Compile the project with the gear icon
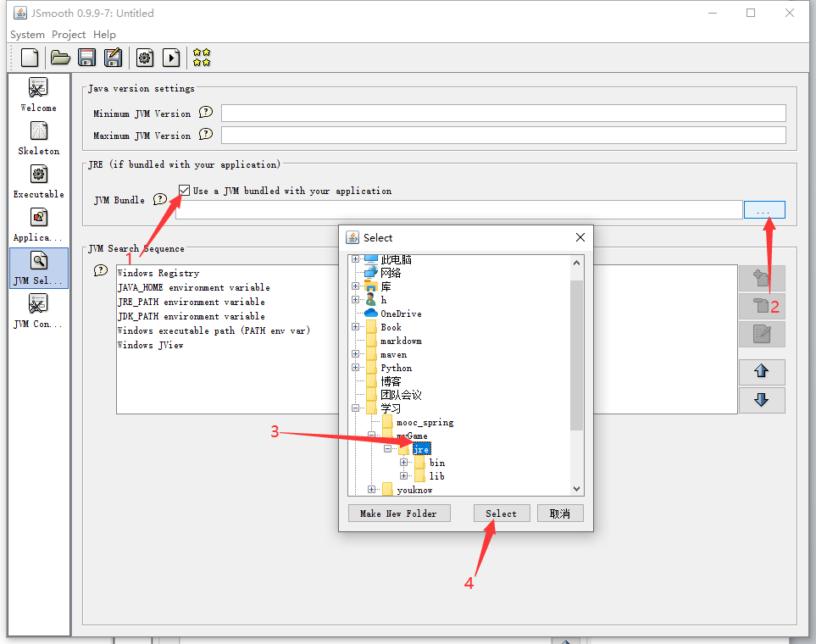Screen dimensions: 816x644 tap(145, 58)
